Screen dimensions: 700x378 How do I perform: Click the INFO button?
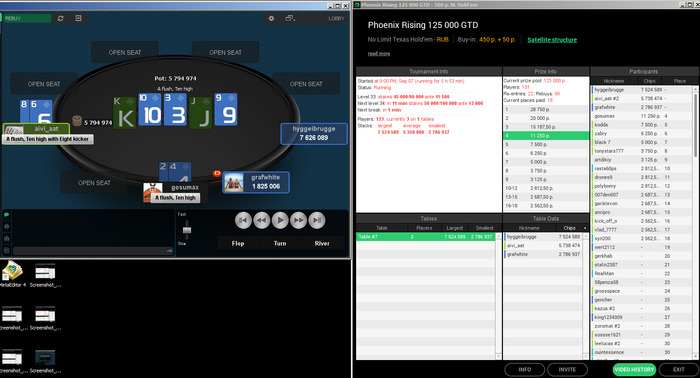pos(525,370)
